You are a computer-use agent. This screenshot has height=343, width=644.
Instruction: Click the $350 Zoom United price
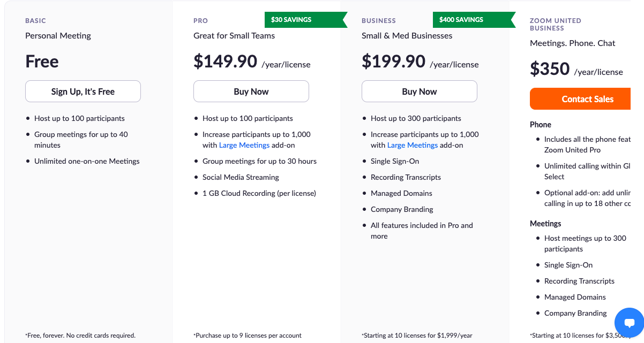point(550,69)
